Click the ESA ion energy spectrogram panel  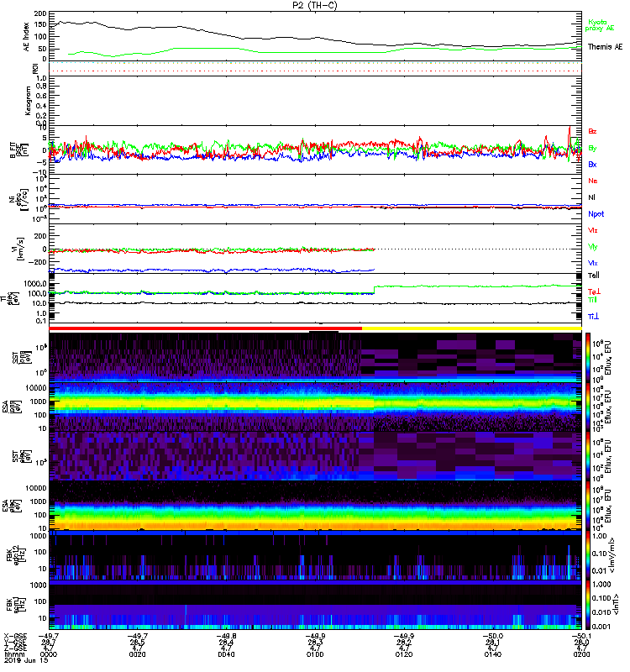pos(315,407)
